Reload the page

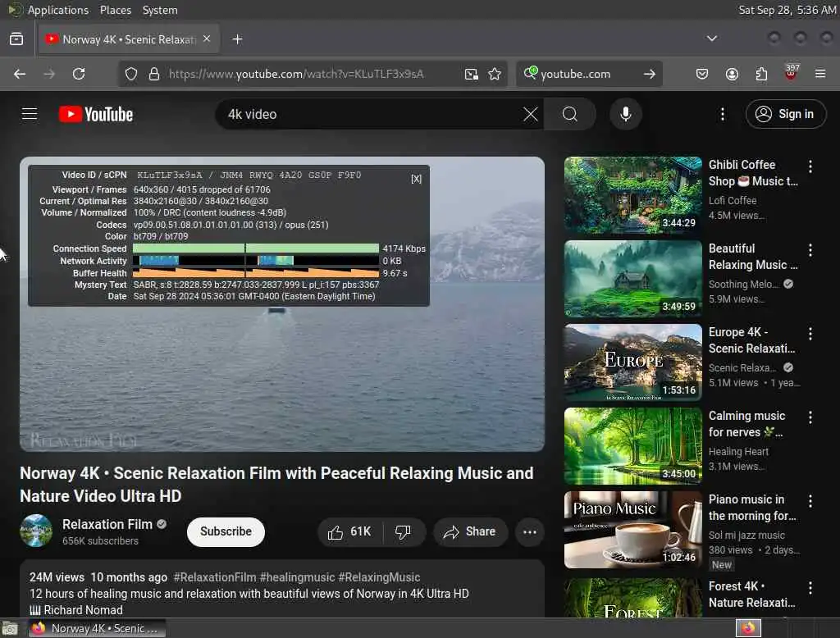coord(79,74)
